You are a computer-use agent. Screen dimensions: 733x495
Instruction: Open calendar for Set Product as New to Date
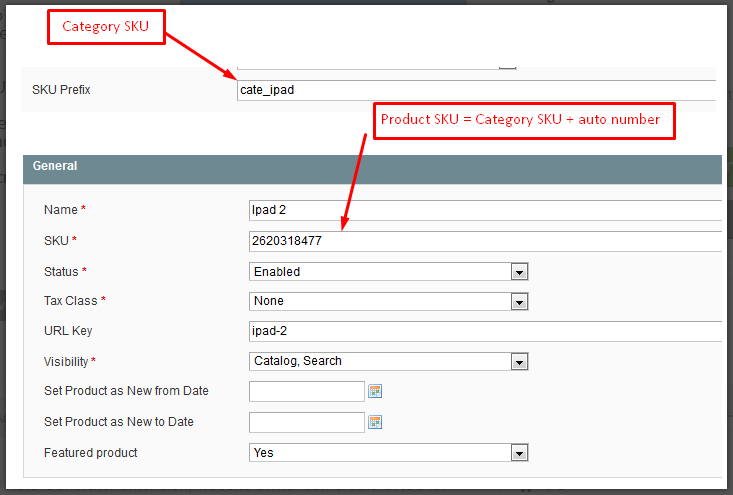coord(375,422)
